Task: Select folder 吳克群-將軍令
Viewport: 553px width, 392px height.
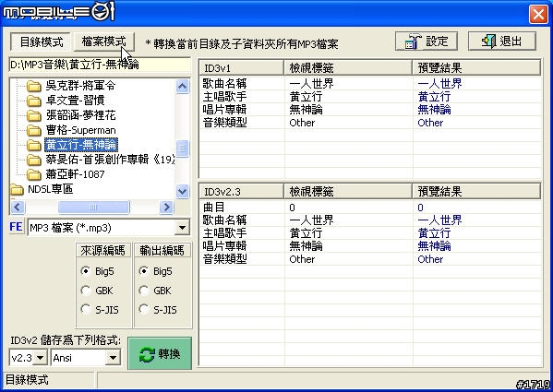Action: tap(80, 86)
